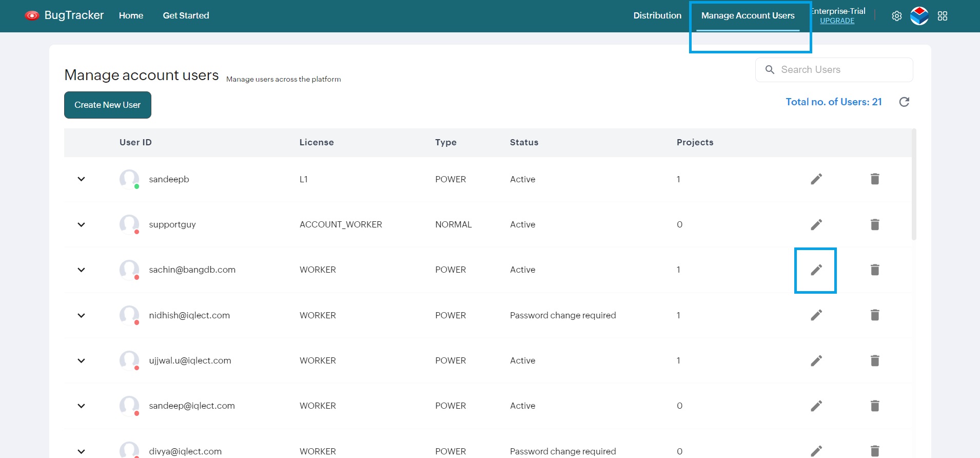Expand the ujjwal.u@iqlect.com row
Viewport: 980px width, 458px height.
pyautogui.click(x=81, y=360)
